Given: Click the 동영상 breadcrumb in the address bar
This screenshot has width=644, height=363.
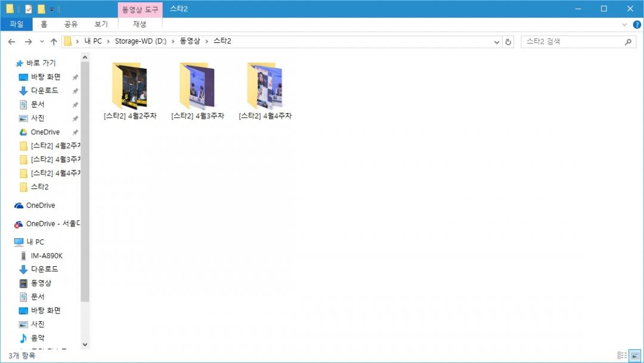Looking at the screenshot, I should (190, 41).
